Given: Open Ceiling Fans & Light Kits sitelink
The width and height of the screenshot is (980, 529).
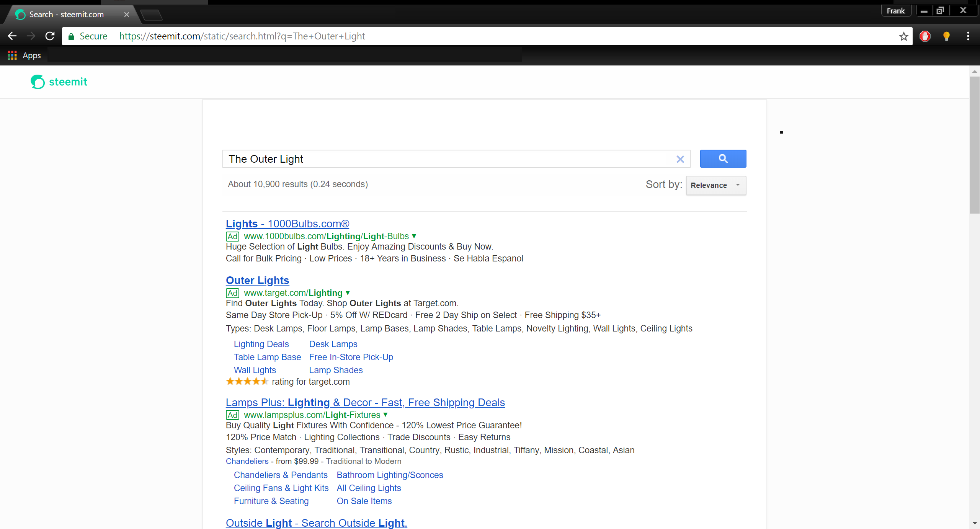Looking at the screenshot, I should coord(281,488).
